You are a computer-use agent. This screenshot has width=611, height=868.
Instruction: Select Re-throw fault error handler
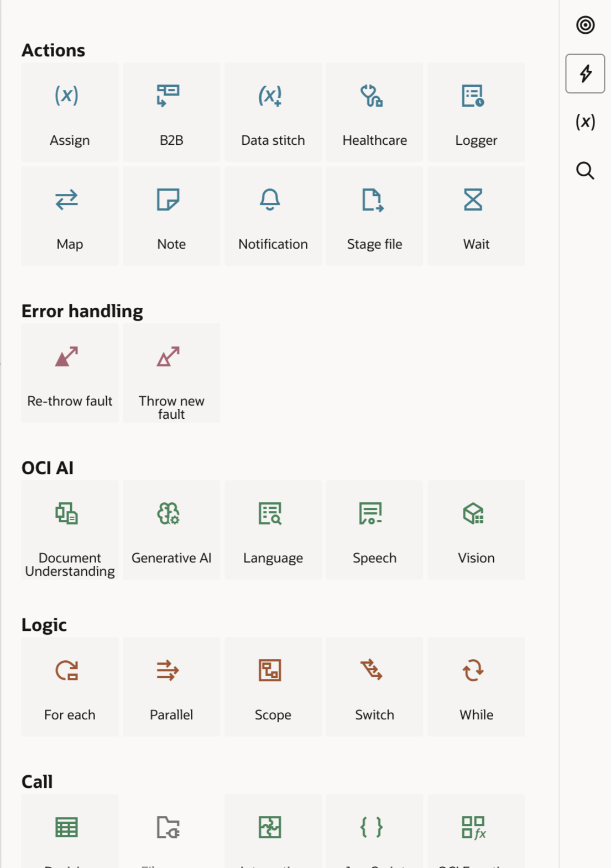coord(70,373)
